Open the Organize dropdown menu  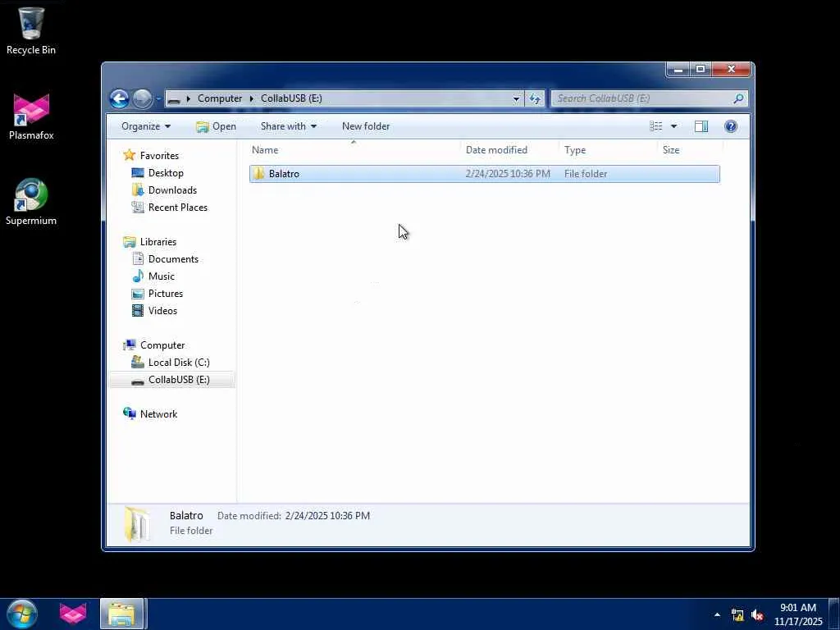pyautogui.click(x=146, y=126)
